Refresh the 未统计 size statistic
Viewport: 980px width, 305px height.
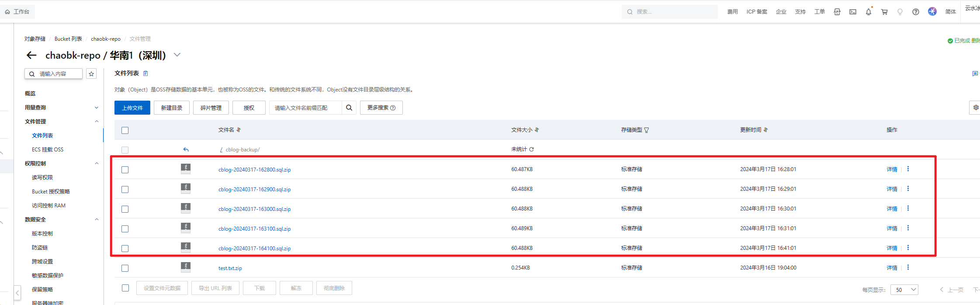pyautogui.click(x=532, y=149)
